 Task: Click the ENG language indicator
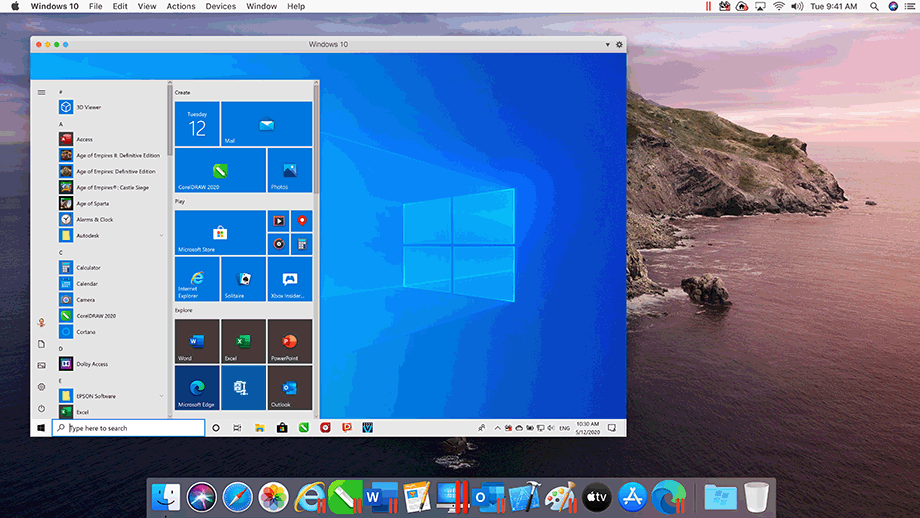click(x=564, y=428)
